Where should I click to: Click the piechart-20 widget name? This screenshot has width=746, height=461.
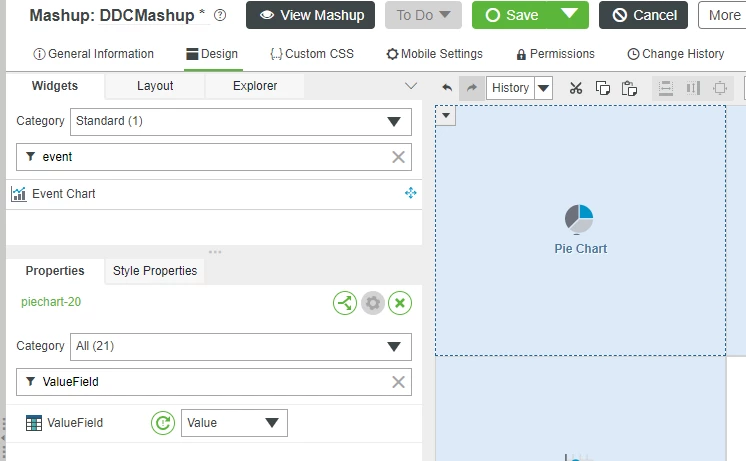(x=51, y=302)
